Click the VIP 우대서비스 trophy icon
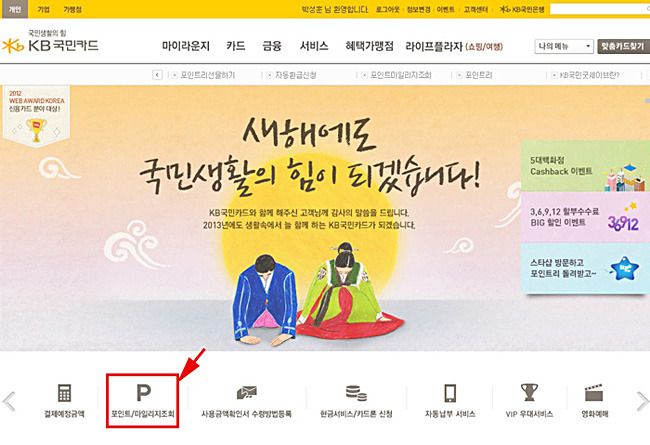650x445 pixels. click(529, 392)
